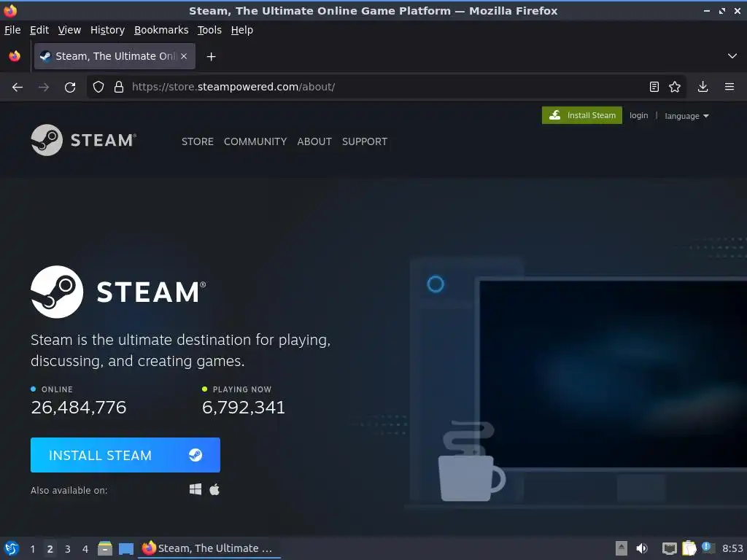Screen dimensions: 747x560
Task: Switch to workspace 3
Action: (x=68, y=548)
